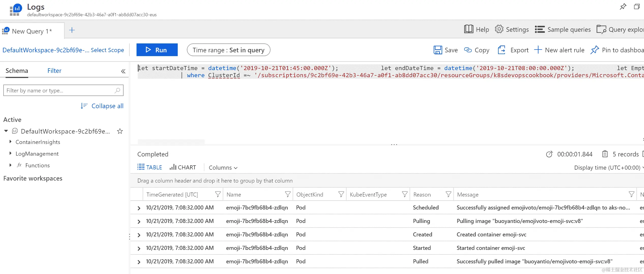Collapse the DefaultWorkspace tree node
The image size is (644, 274).
[6, 131]
